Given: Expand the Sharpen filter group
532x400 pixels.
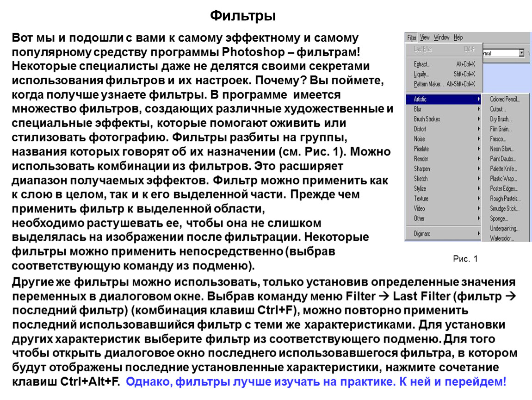Looking at the screenshot, I should (x=444, y=169).
